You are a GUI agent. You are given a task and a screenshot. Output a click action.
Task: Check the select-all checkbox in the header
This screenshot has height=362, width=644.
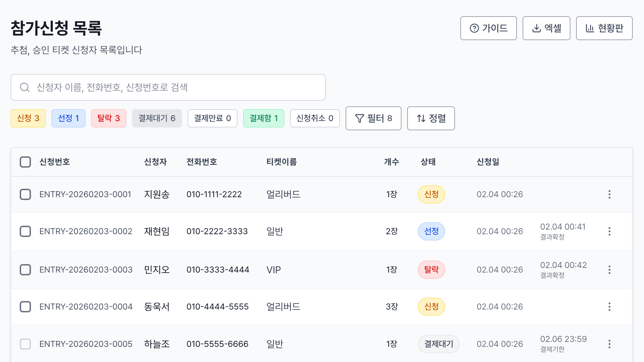tap(25, 162)
